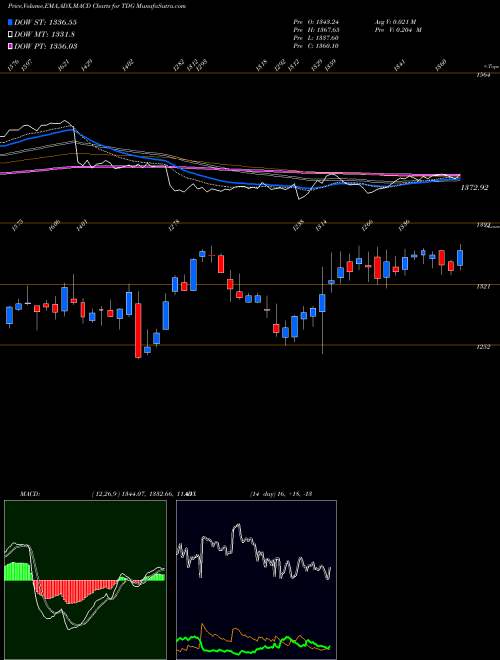This screenshot has width=500, height=660.
Task: Click the 'Pre L: 1337.66' value
Action: pos(316,38)
